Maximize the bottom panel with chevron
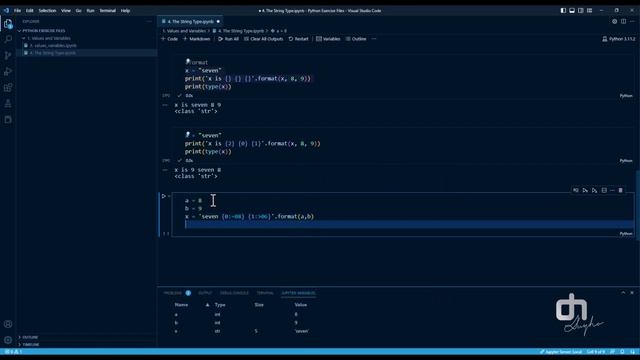Viewport: 640px width, 360px height. coord(623,293)
